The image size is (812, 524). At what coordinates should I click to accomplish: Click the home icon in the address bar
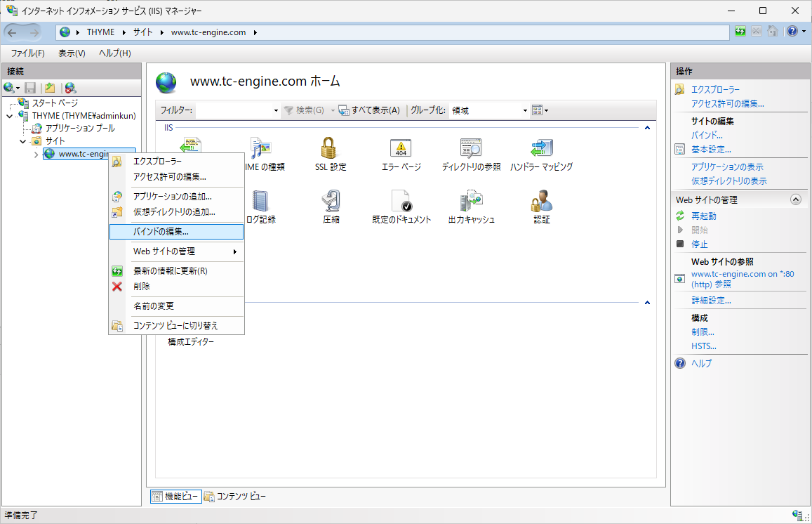pos(773,31)
